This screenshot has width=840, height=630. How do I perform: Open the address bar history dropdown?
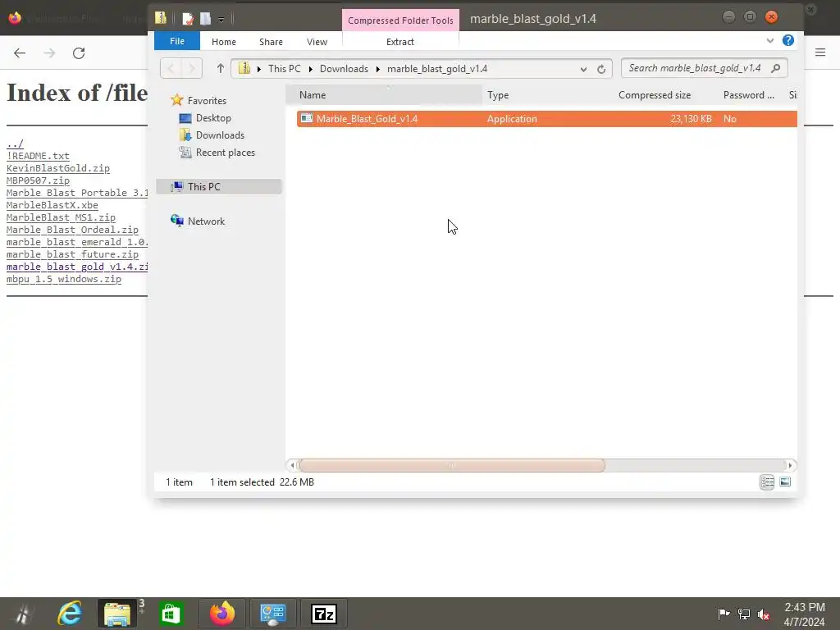click(x=583, y=69)
